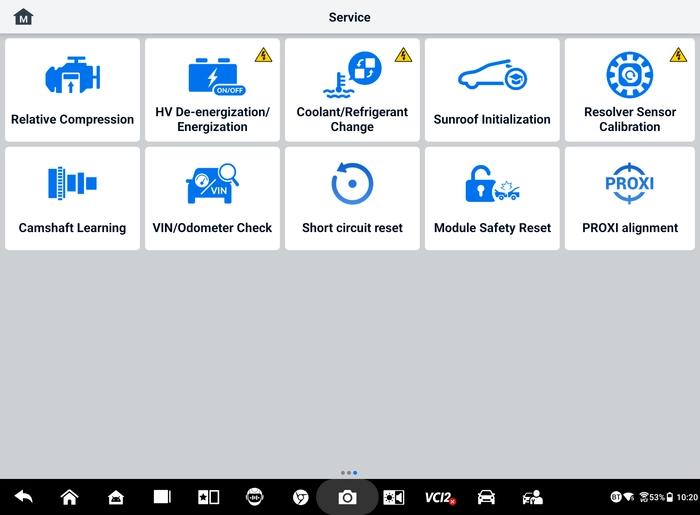This screenshot has width=700, height=515.
Task: Open recent apps square icon
Action: pos(162,497)
